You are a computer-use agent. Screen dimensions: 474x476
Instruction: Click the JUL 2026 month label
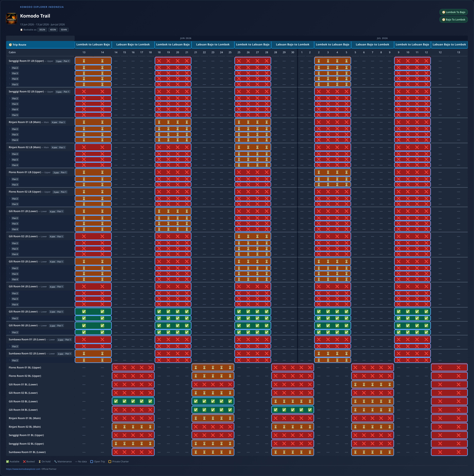click(382, 38)
